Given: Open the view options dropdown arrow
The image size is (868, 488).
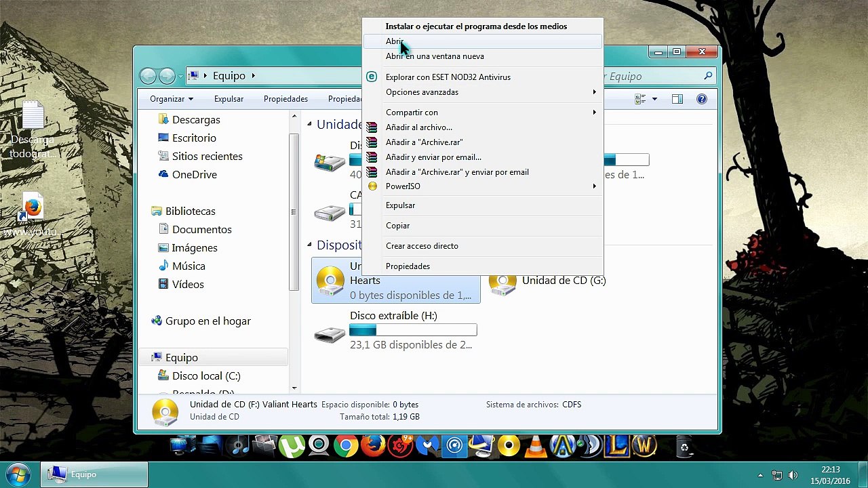Looking at the screenshot, I should [654, 99].
